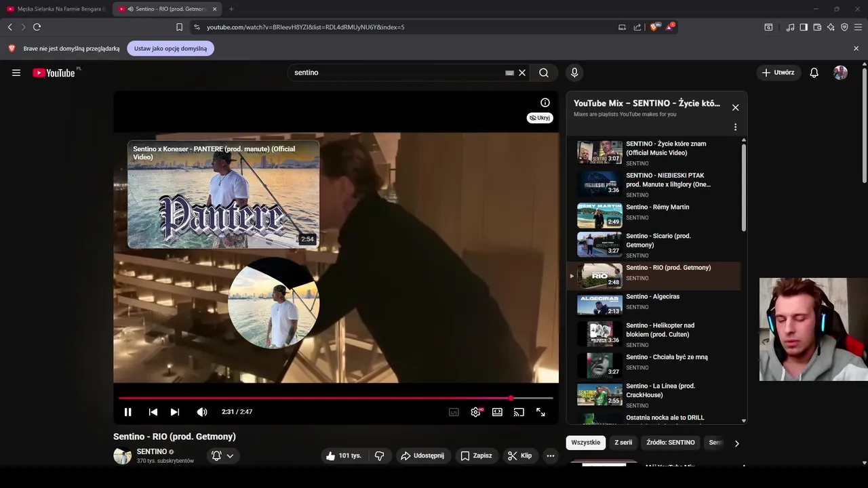
Task: Select the Wszystkie filter chip
Action: (x=586, y=443)
